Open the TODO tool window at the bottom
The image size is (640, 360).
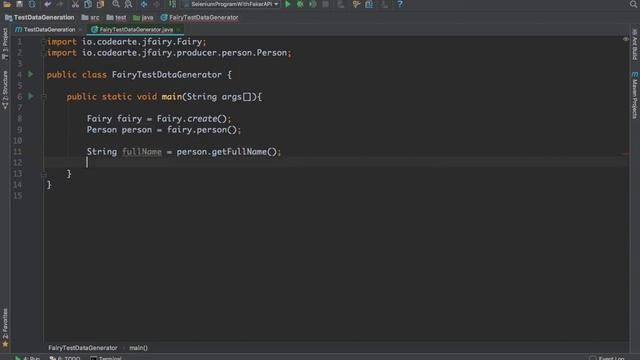(65, 358)
